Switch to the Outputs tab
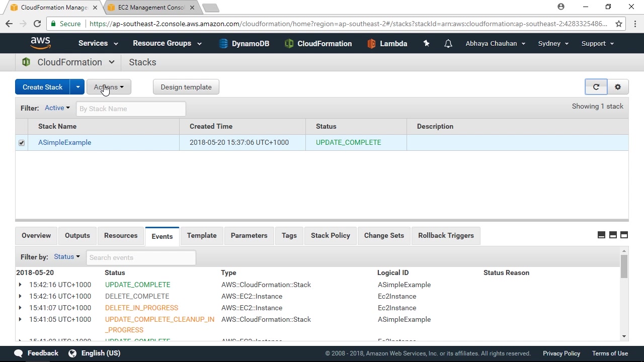 click(77, 235)
